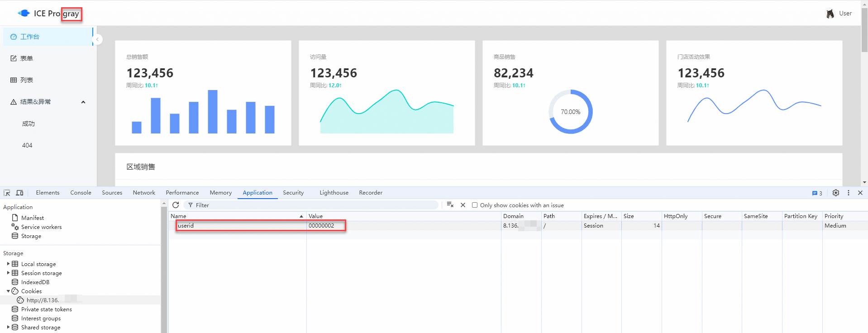
Task: Open the 表单 menu item
Action: pyautogui.click(x=48, y=58)
